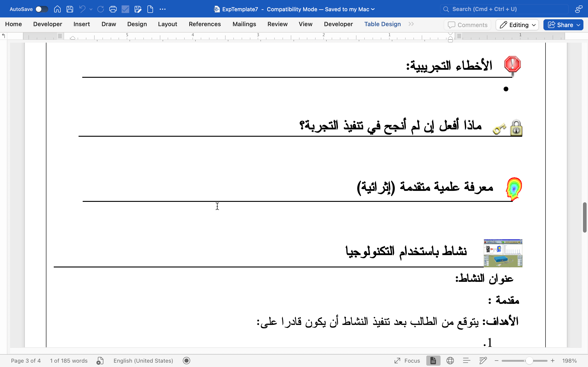Click the New blank document icon
This screenshot has width=588, height=367.
[x=150, y=9]
